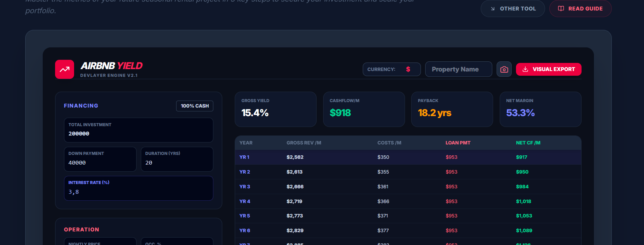Focus the Property Name field
This screenshot has width=644, height=245.
click(x=459, y=69)
